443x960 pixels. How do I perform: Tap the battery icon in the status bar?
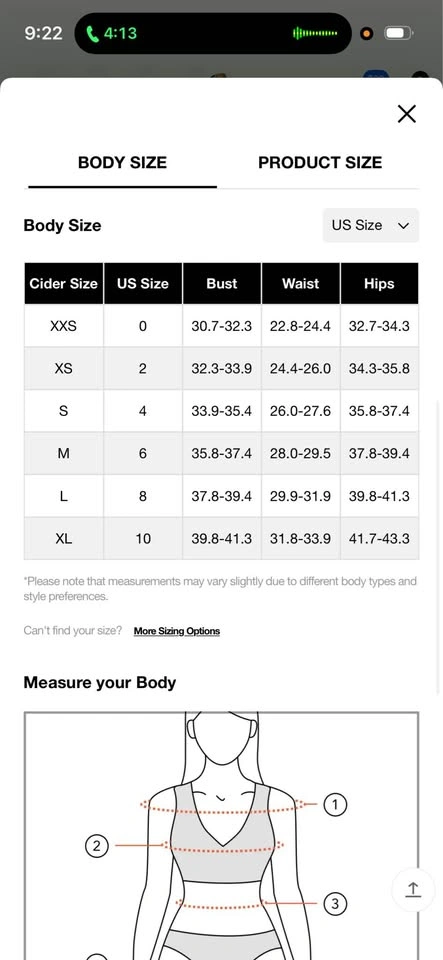click(398, 33)
